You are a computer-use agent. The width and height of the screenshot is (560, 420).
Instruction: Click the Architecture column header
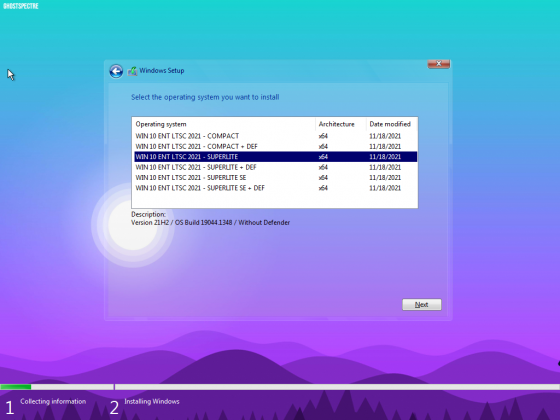pyautogui.click(x=341, y=124)
